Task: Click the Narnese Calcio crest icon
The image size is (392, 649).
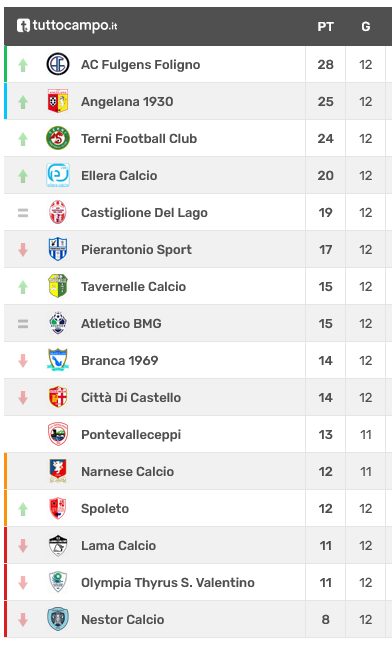Action: pos(58,471)
